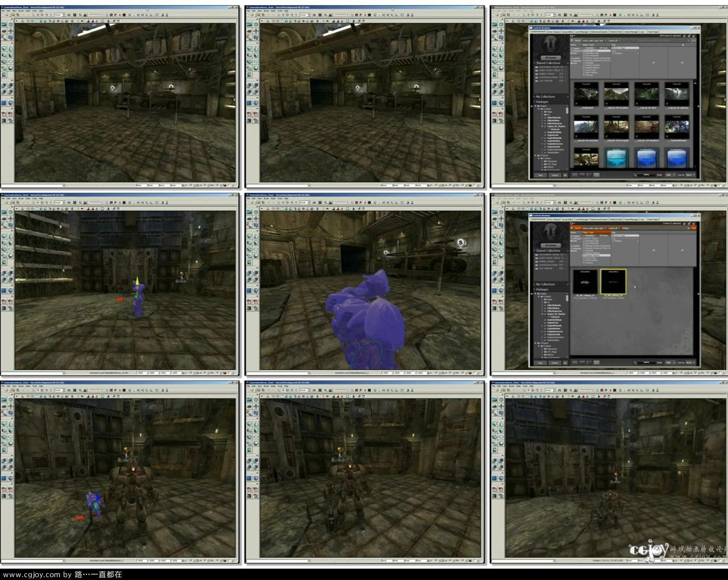The width and height of the screenshot is (728, 580).
Task: Click CSG Intersect icon in top-middle editor toolbox
Action: [x=249, y=92]
